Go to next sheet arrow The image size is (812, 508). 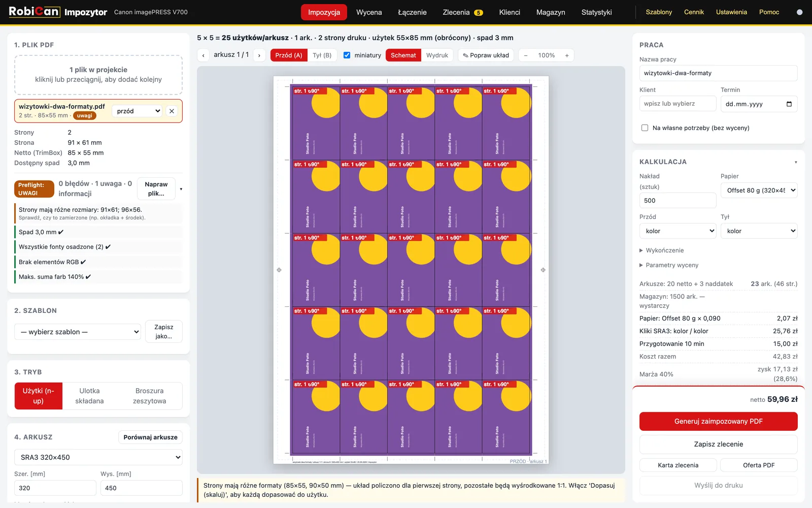coord(259,55)
